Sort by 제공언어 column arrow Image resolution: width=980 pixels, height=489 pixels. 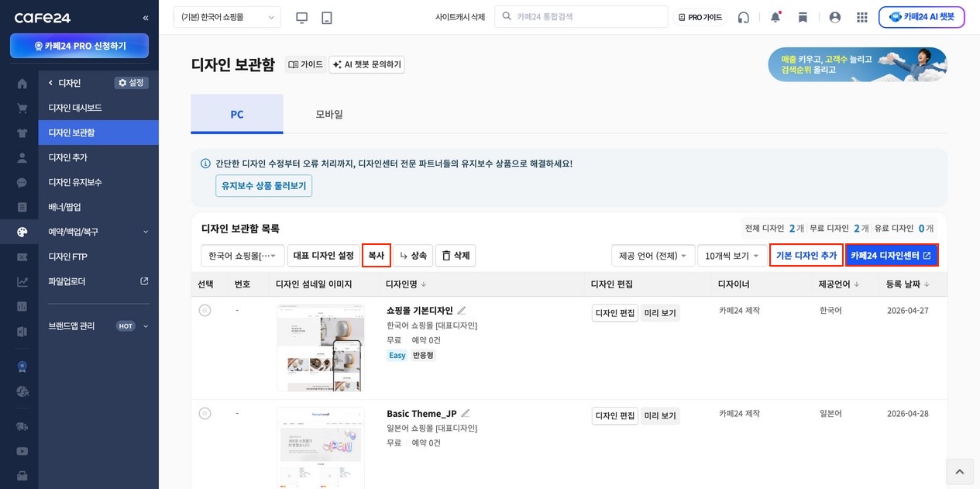click(x=856, y=284)
